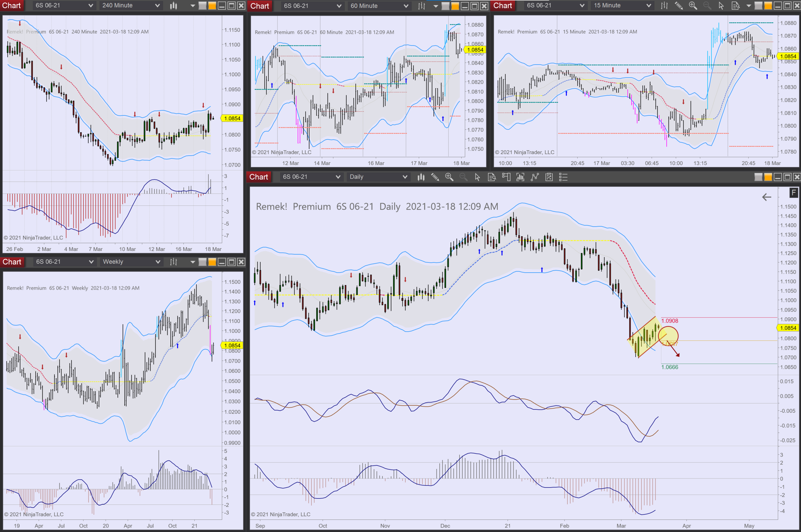Click the yellow 1.0854 price marker on Daily chart
Screen dimensions: 801x532
point(788,328)
